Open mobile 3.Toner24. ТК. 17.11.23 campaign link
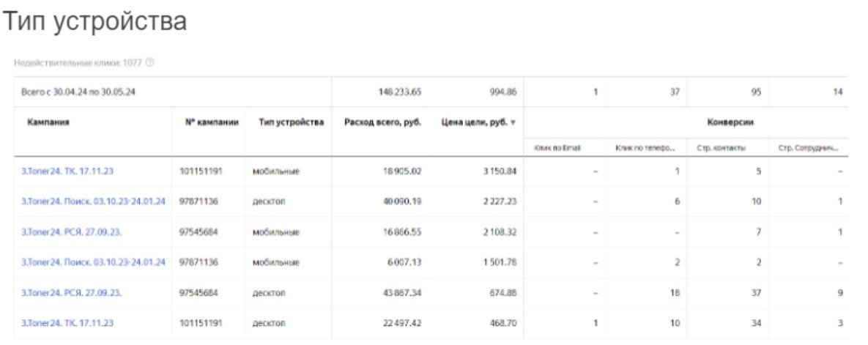The height and width of the screenshot is (345, 868). [67, 171]
